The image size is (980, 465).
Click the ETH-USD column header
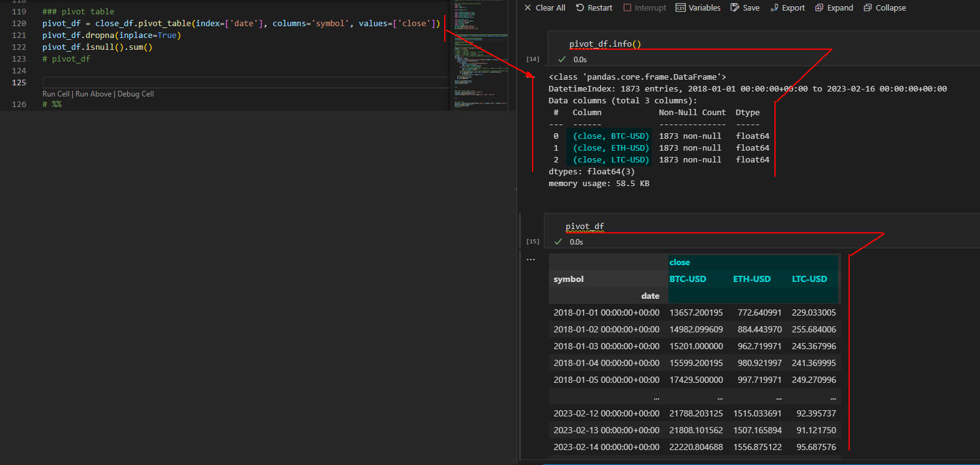point(752,279)
